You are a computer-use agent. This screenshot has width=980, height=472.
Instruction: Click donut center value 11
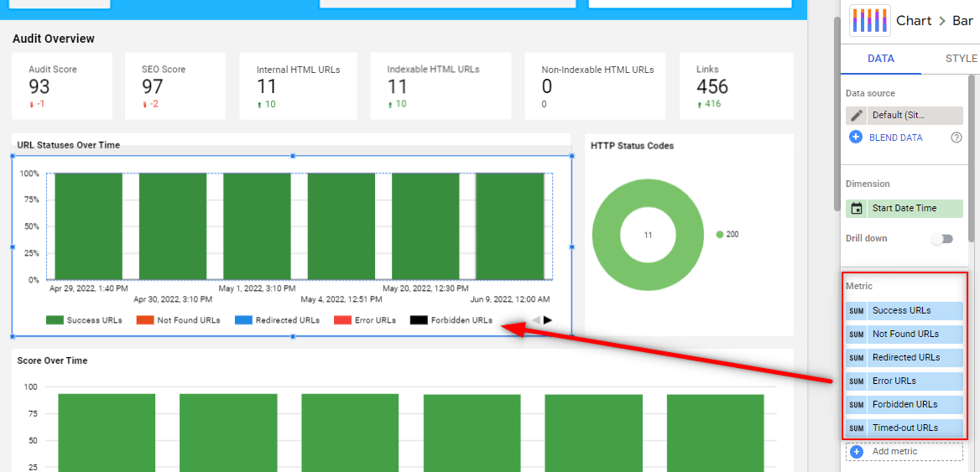tap(648, 236)
